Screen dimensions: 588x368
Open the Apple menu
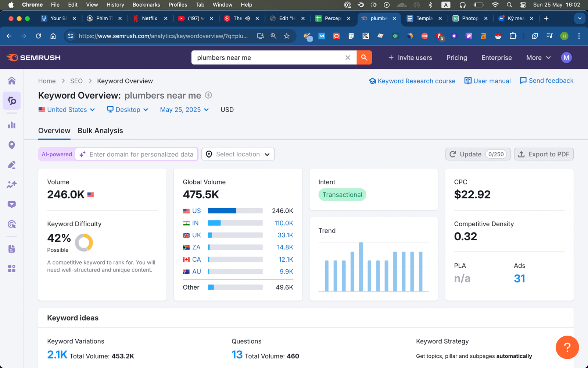11,5
